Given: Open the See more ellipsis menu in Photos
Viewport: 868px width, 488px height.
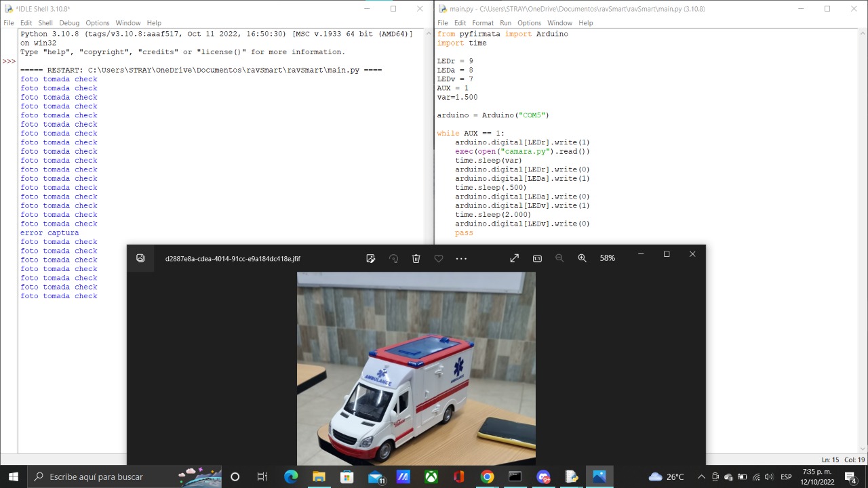Looking at the screenshot, I should click(461, 258).
